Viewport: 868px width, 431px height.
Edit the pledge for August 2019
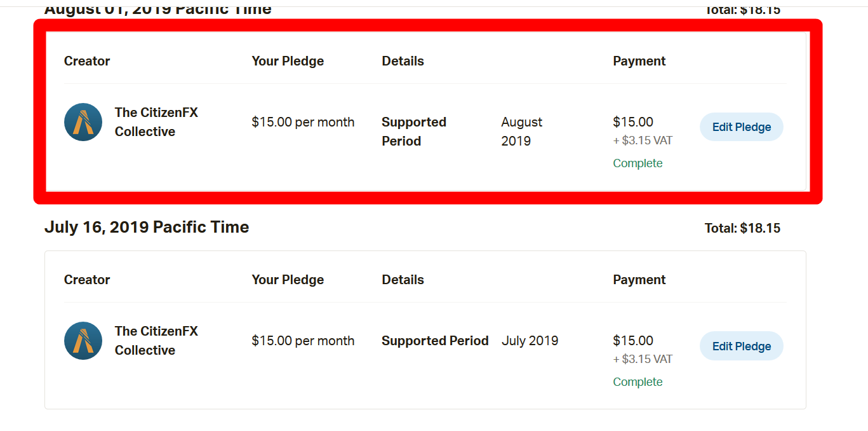[741, 127]
